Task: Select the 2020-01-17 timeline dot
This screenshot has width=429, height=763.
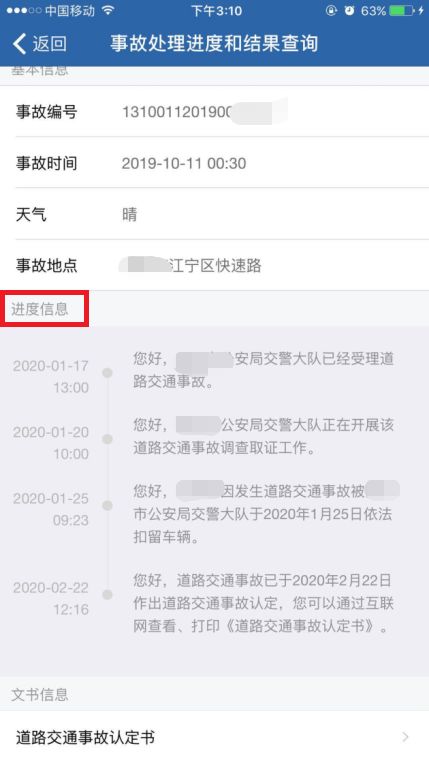Action: [107, 373]
